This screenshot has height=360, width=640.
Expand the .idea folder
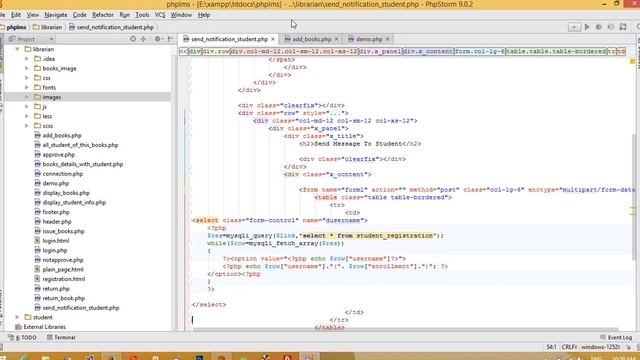click(x=27, y=59)
